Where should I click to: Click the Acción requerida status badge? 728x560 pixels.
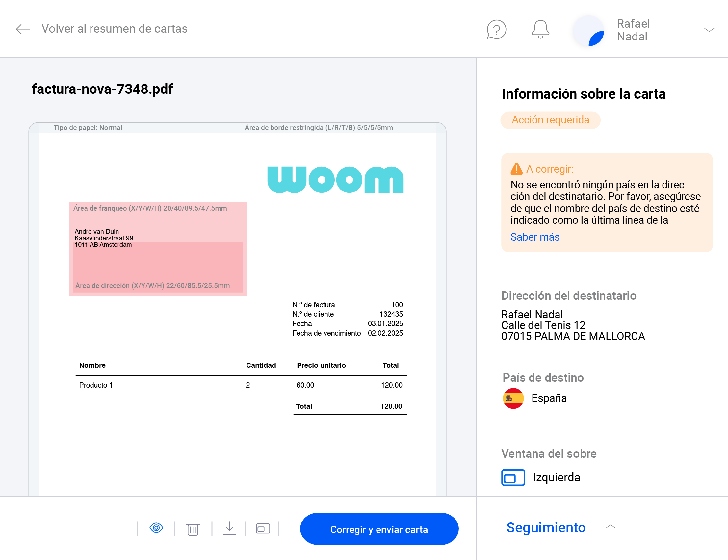coord(550,120)
